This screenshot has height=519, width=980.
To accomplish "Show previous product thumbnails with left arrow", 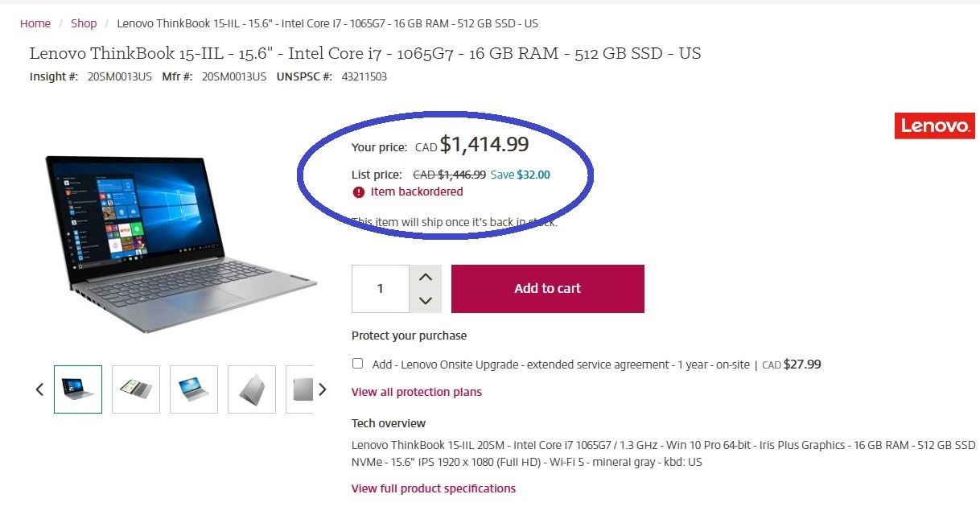I will pos(39,389).
